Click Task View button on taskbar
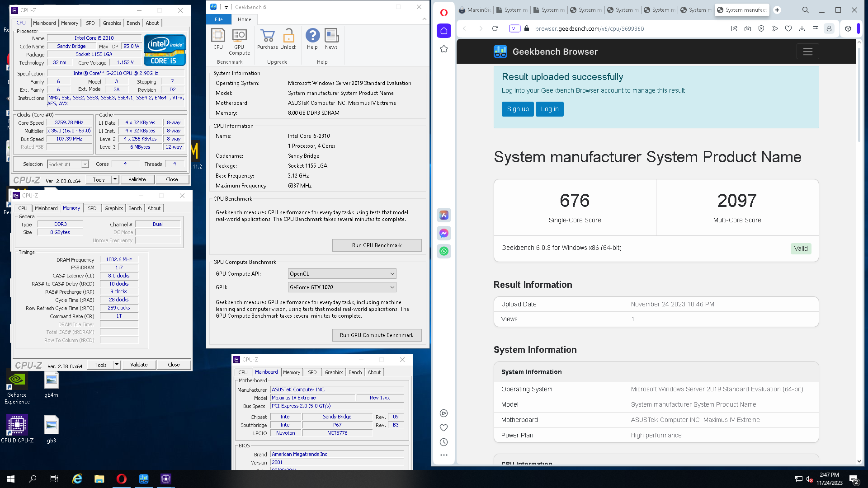The image size is (868, 488). 54,479
